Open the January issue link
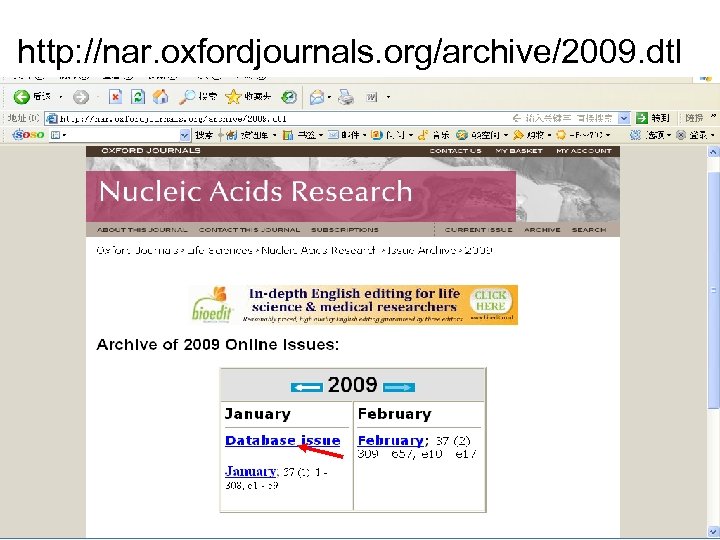The image size is (720, 540). coord(250,472)
